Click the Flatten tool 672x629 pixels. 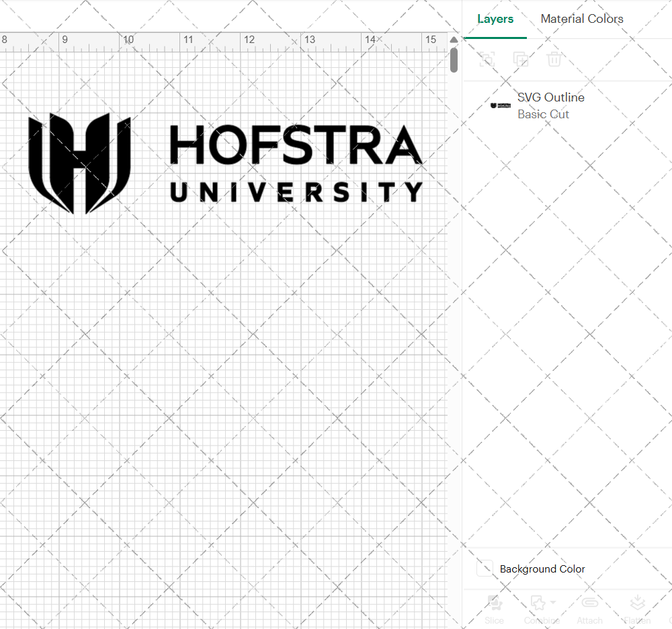point(637,610)
